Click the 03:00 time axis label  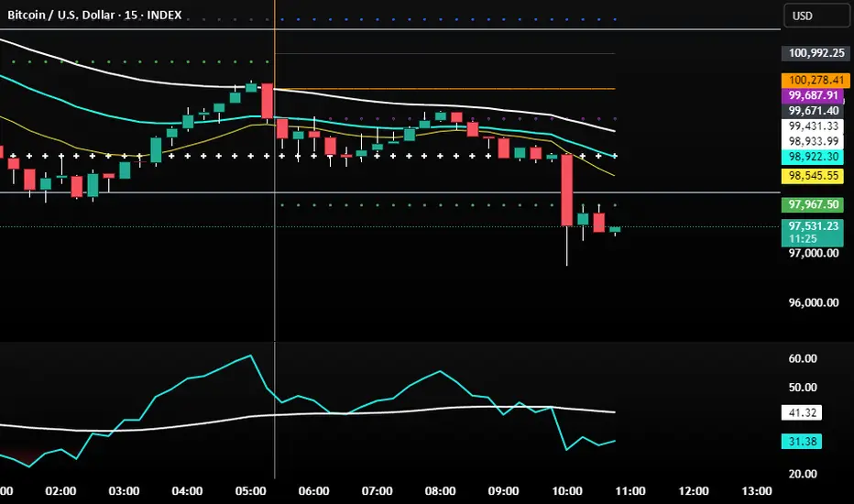[125, 491]
